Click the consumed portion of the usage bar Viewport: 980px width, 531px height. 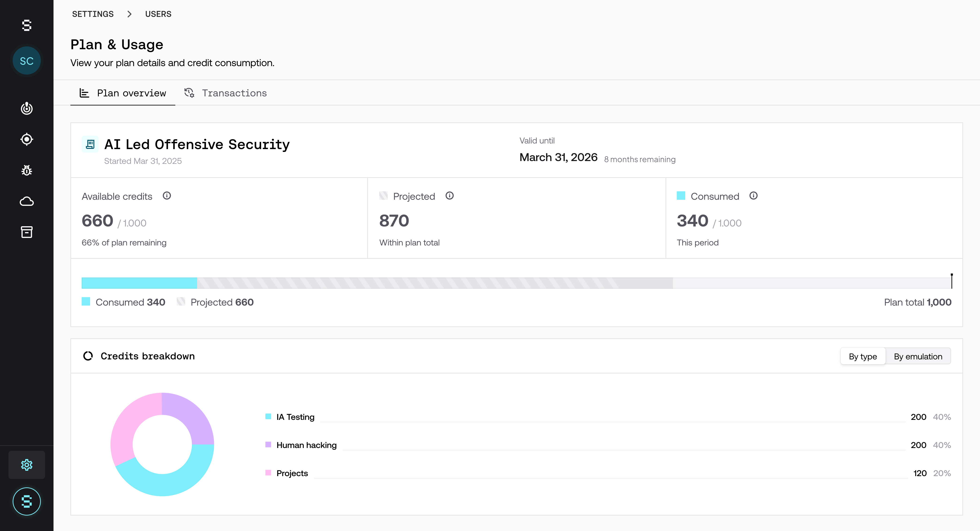[139, 283]
